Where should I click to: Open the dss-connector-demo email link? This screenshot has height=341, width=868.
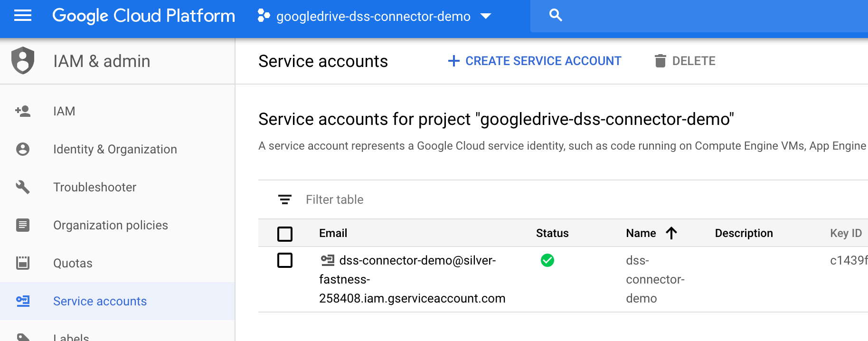[x=412, y=279]
